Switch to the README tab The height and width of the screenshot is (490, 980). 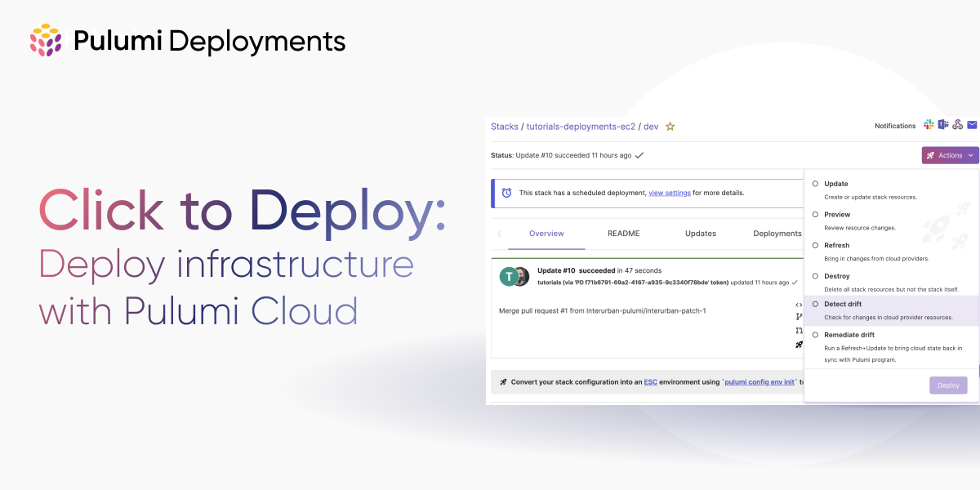(623, 234)
